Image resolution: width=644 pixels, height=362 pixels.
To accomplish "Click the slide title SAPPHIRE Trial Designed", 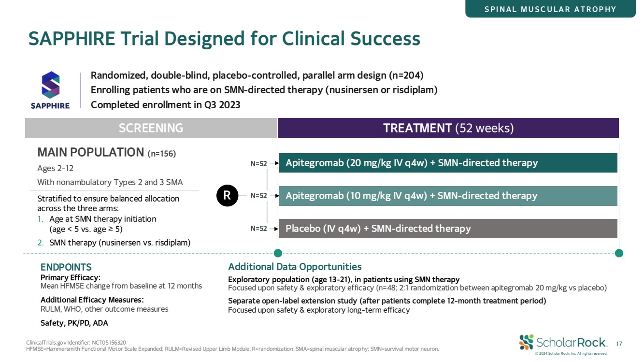I will coord(224,39).
